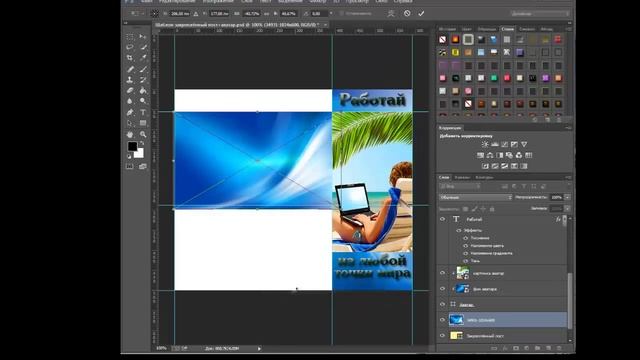The width and height of the screenshot is (640, 360).
Task: Toggle Quick Mask mode icon
Action: (x=130, y=167)
